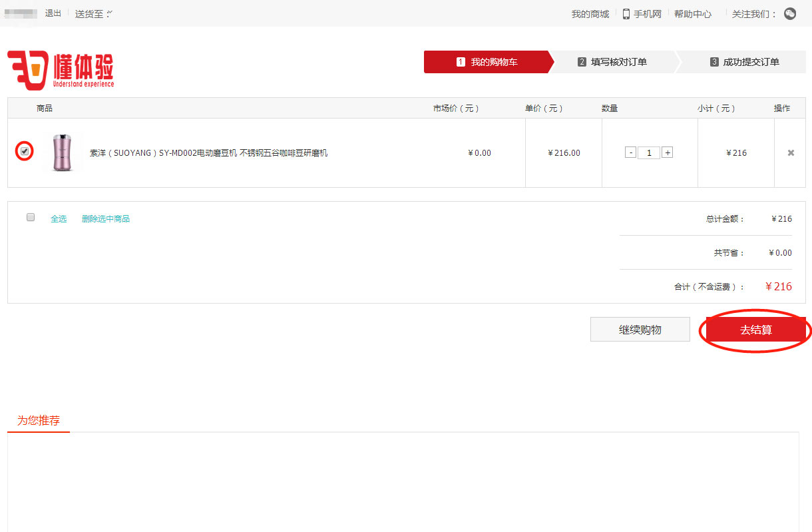The height and width of the screenshot is (532, 812).
Task: Increase quantity with the plus button
Action: point(668,152)
